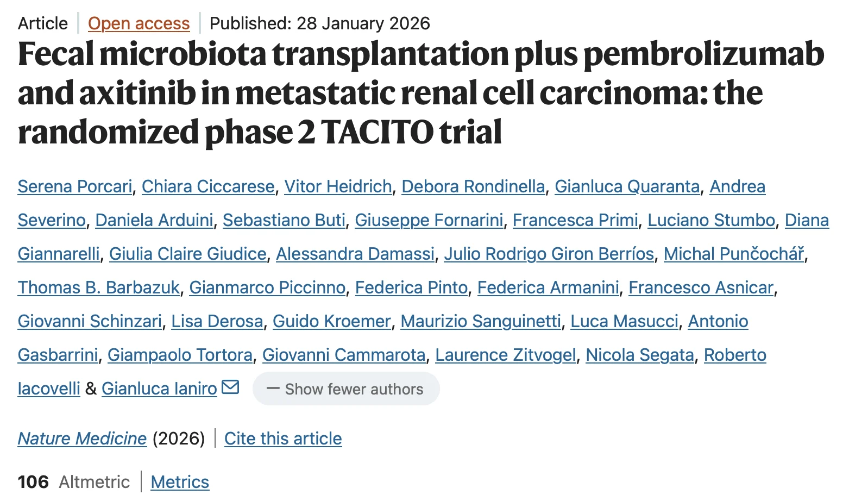The width and height of the screenshot is (868, 501).
Task: Click the minus icon in Show fewer authors
Action: pos(273,389)
